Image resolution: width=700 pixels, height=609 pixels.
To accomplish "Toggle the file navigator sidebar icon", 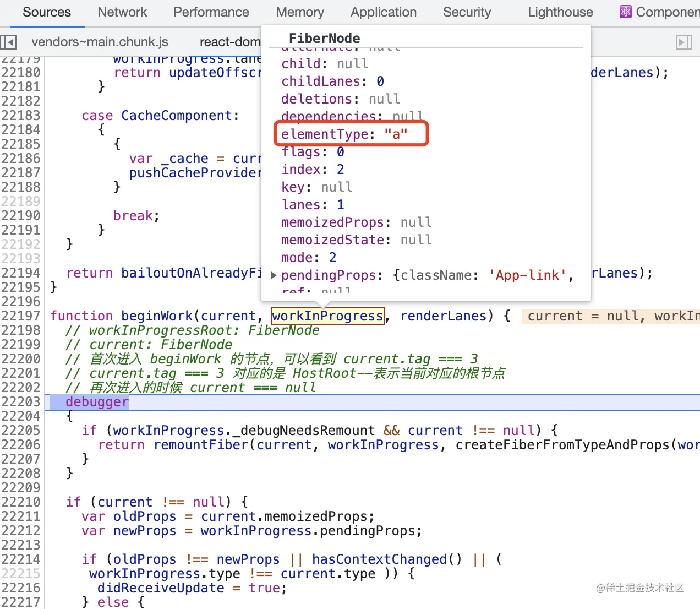I will click(x=9, y=42).
